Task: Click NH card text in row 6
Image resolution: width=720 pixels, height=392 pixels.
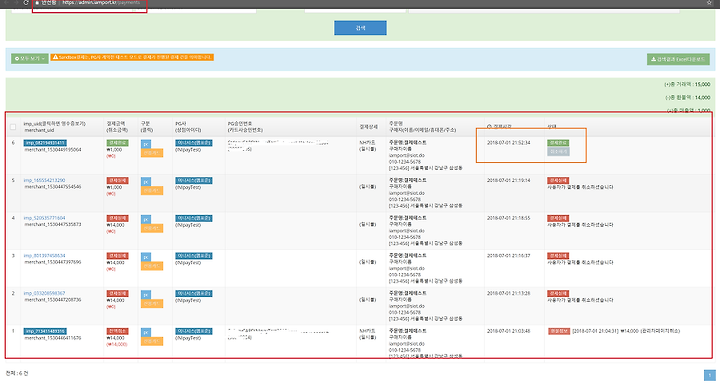Action: tap(367, 143)
